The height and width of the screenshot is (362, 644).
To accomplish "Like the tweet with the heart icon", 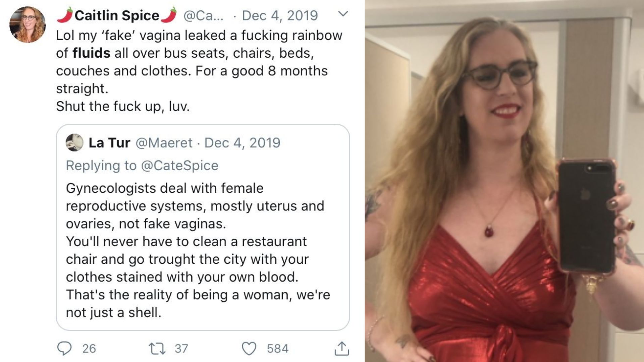I will click(x=249, y=348).
